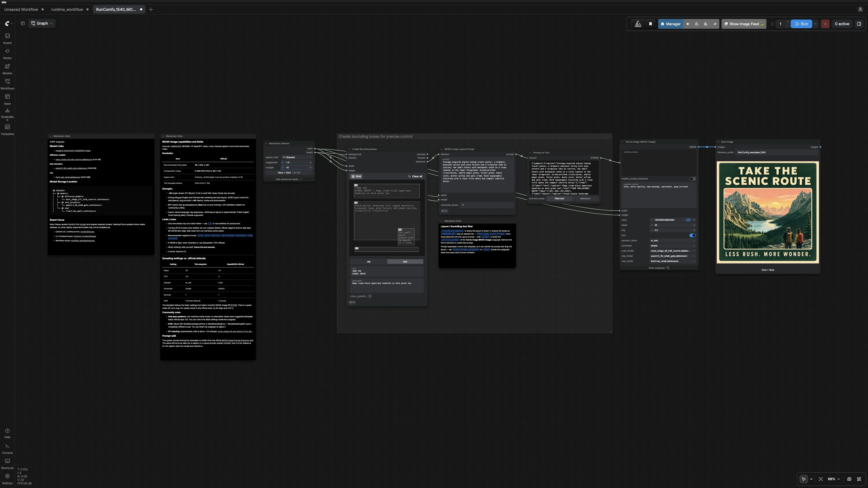
Task: Open the aspect_ratio dropdown 1:1 (Square)
Action: pyautogui.click(x=297, y=157)
